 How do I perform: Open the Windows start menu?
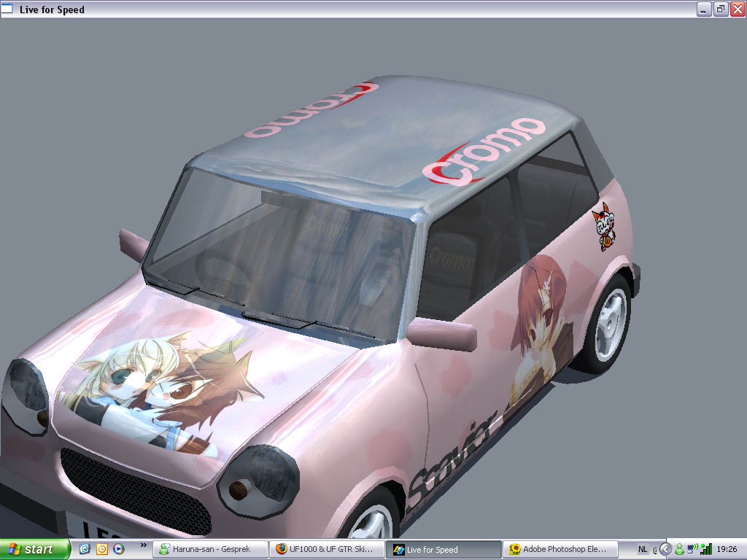coord(35,549)
